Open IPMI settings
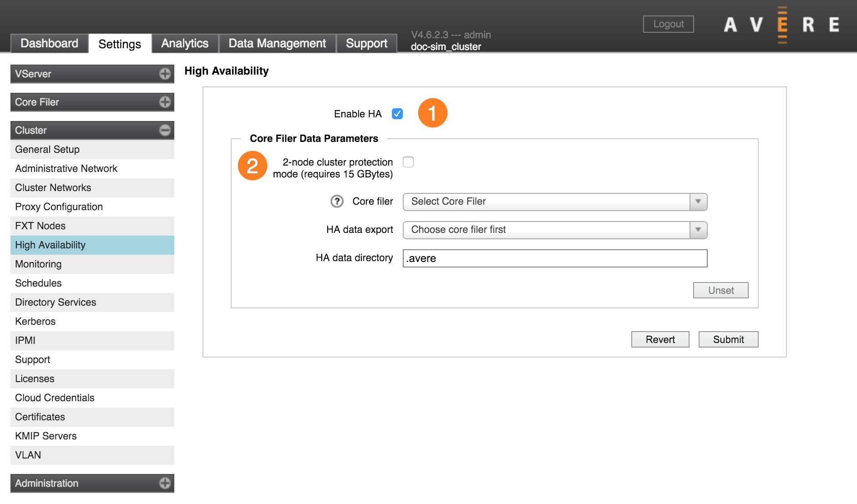 click(92, 340)
